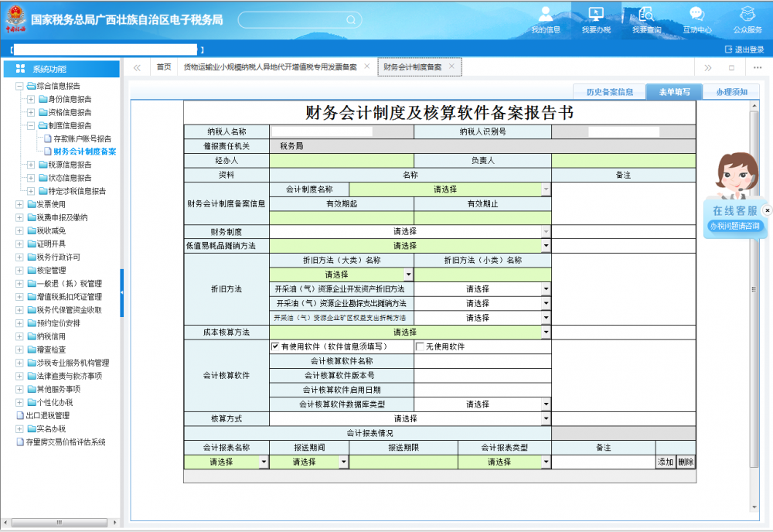Click the 互动中心 chat icon
This screenshot has width=773, height=532.
[696, 15]
